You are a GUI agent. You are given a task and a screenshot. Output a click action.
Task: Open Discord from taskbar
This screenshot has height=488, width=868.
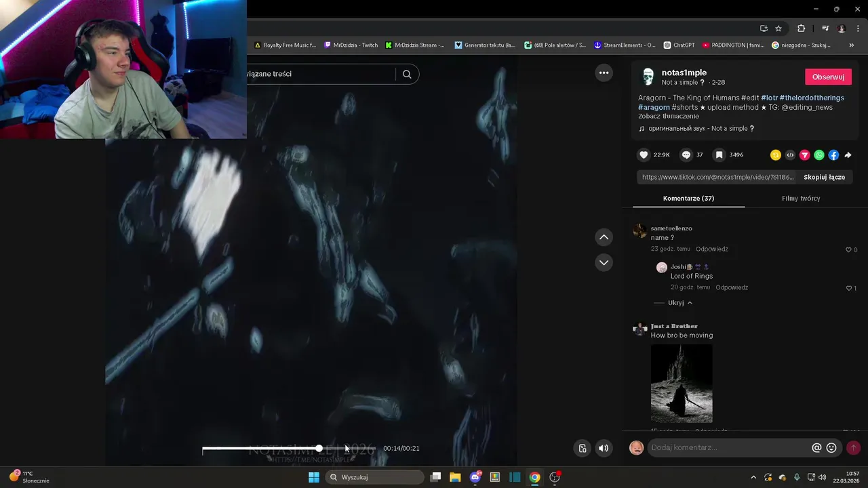point(475,477)
